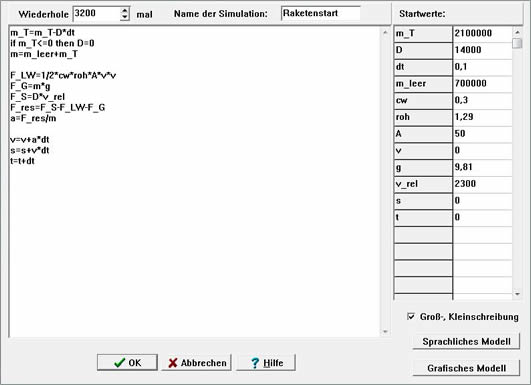Click the line F_LW=1/2*cw*roh*A*v*v
Image resolution: width=531 pixels, height=385 pixels.
click(x=63, y=76)
